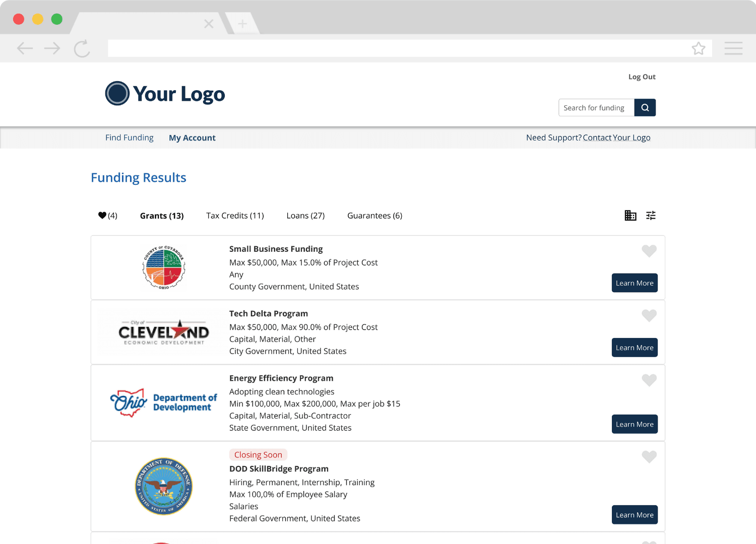Favorite the Small Business Funding program
Screen dimensions: 756x544
click(649, 251)
